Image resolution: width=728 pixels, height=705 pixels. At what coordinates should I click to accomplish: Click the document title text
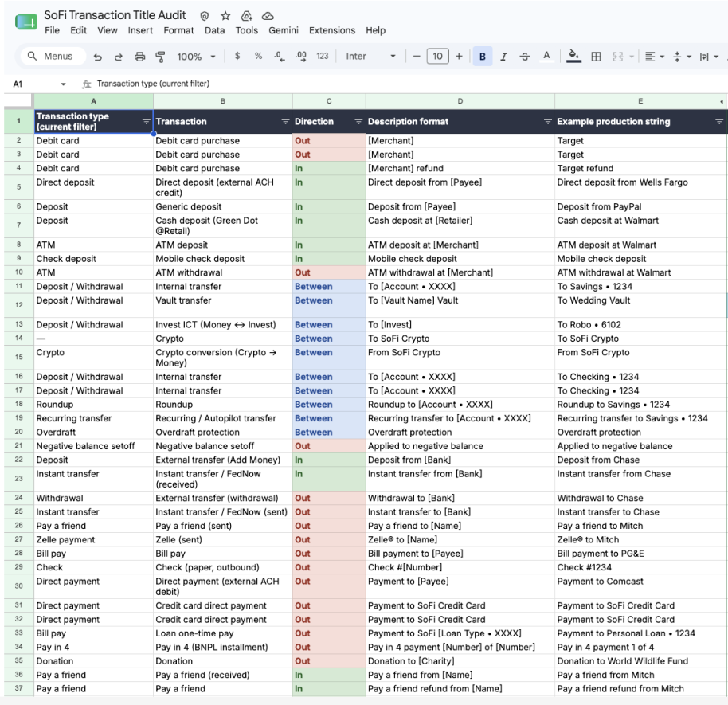click(115, 15)
